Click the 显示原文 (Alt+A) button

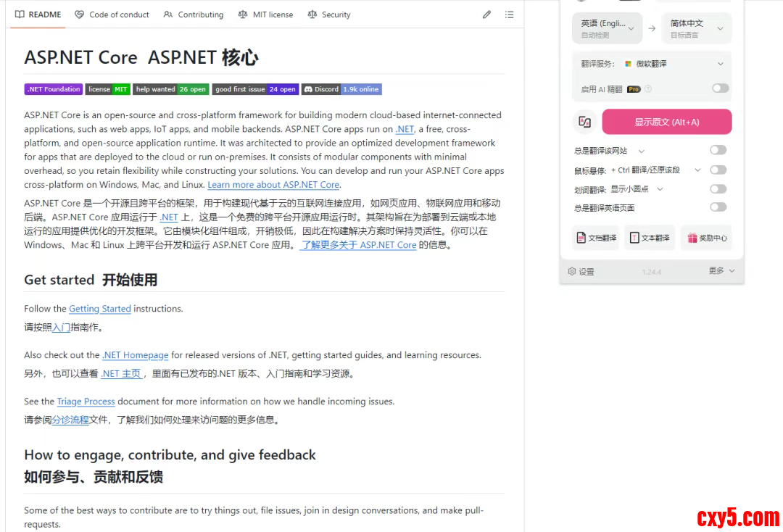[667, 122]
